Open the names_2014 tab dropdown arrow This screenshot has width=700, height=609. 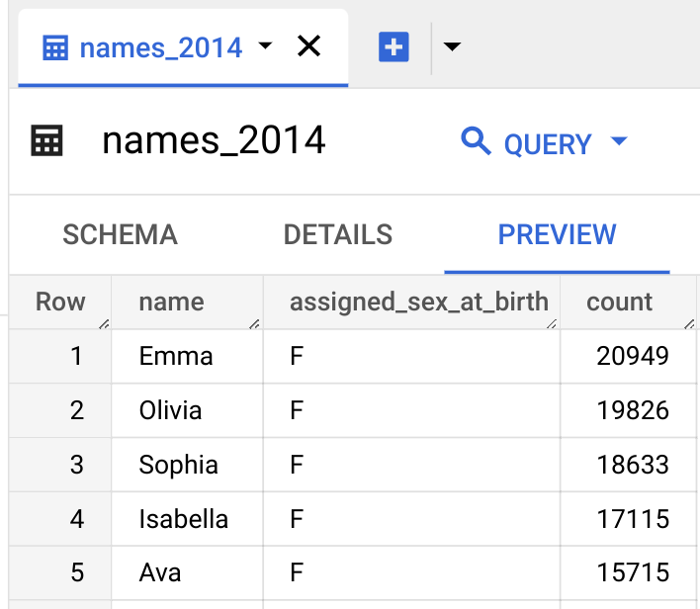click(x=265, y=45)
